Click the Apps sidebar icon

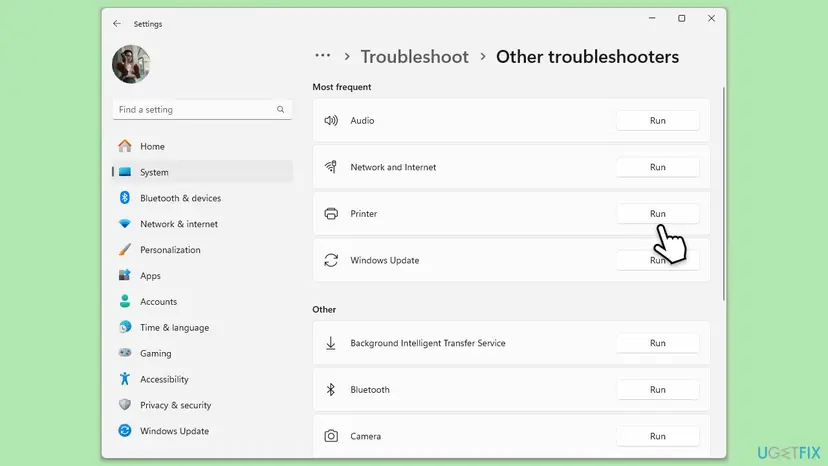pyautogui.click(x=125, y=275)
